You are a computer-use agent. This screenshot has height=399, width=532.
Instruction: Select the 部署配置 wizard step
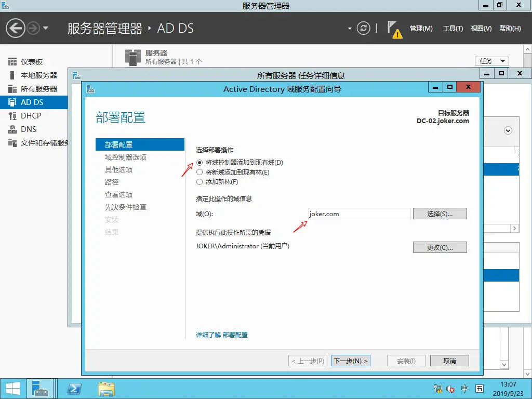pyautogui.click(x=140, y=144)
